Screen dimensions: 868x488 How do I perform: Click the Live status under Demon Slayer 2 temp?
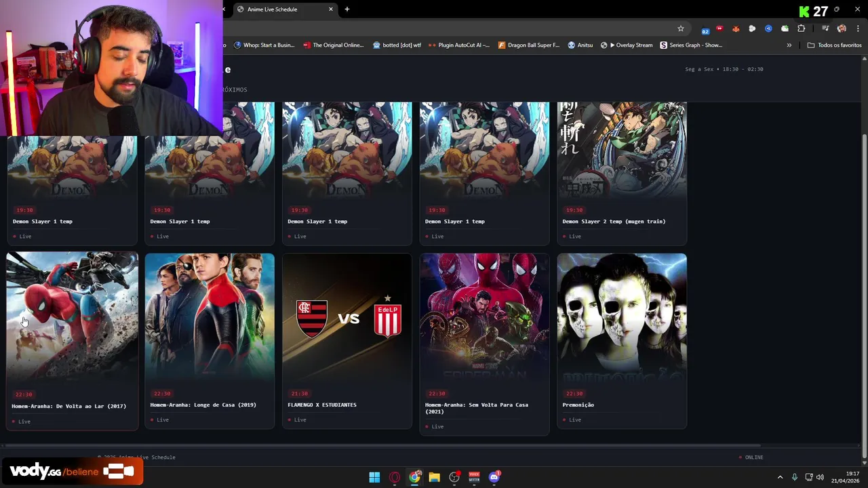[572, 236]
